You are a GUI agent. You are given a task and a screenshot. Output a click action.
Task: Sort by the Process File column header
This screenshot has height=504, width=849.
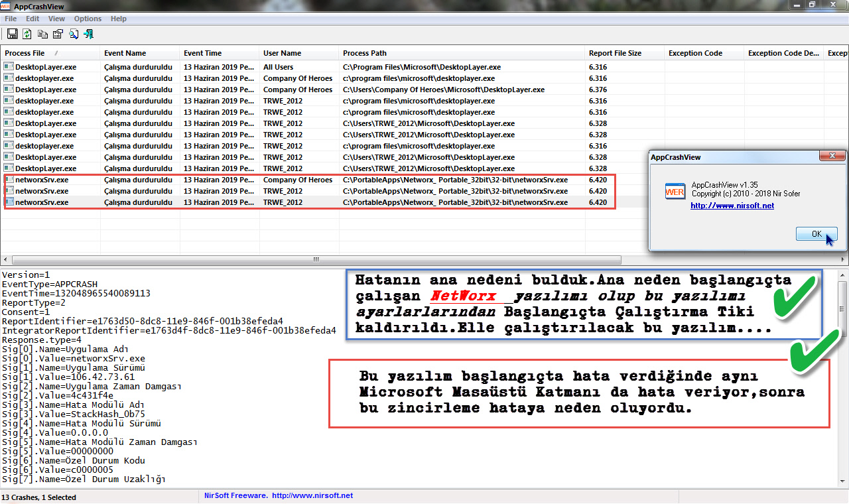50,53
